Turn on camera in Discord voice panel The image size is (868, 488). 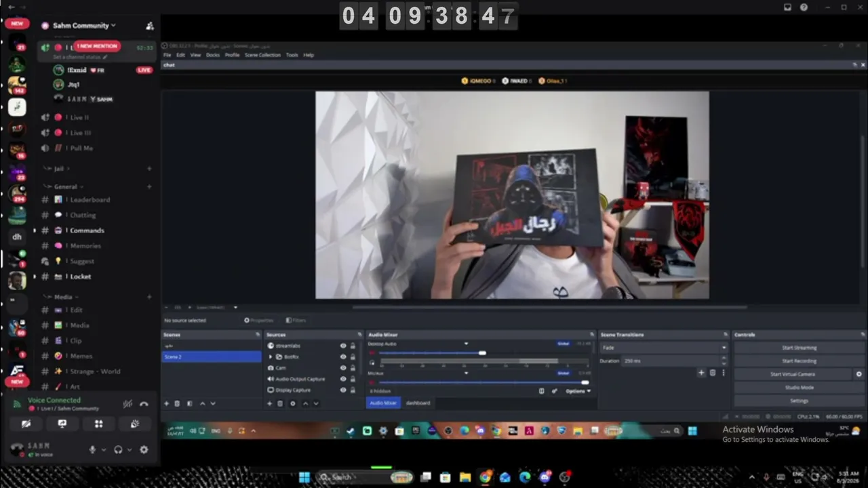[26, 424]
